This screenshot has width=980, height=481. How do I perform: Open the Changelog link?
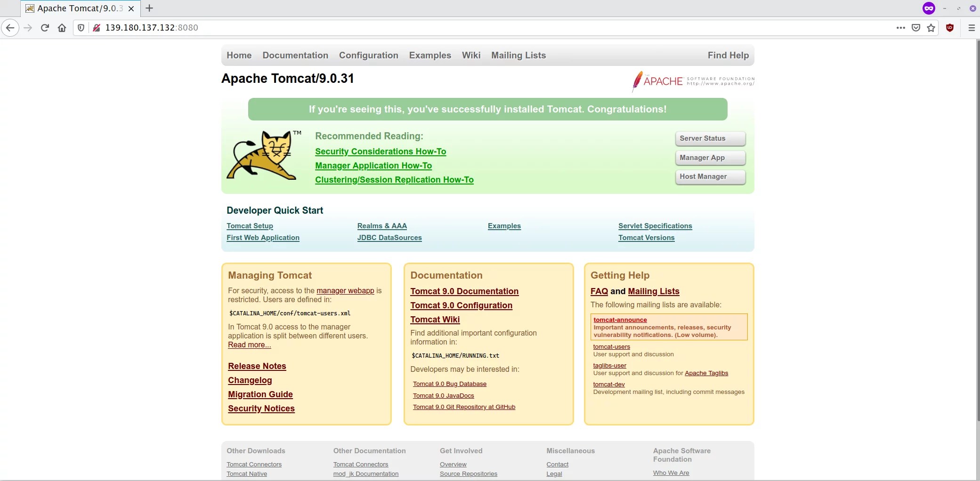click(x=250, y=380)
